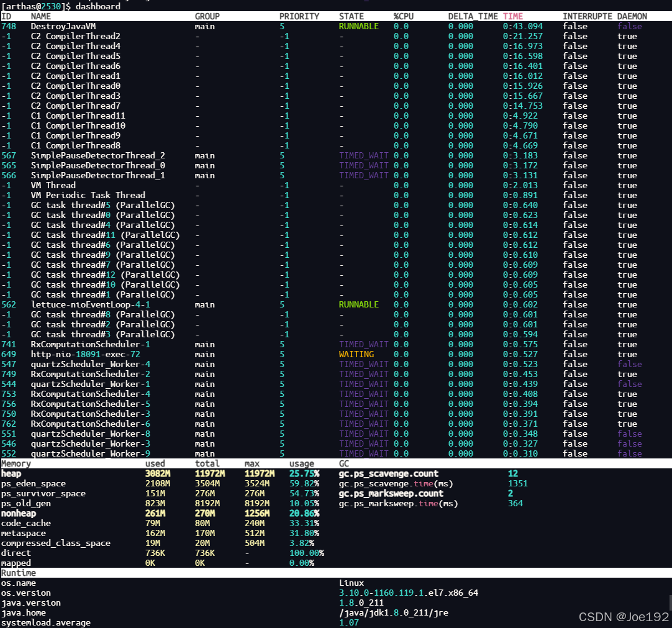Select time value 0:43.094
Screen dimensions: 672x628
522,26
